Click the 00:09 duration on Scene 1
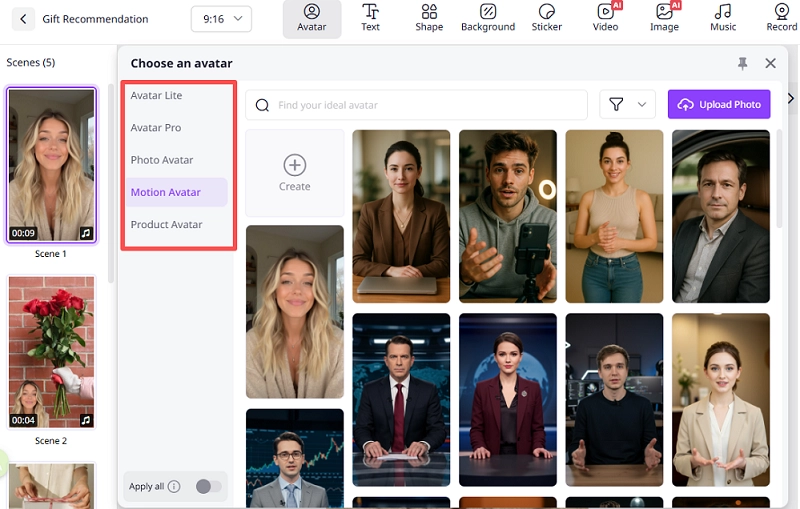 tap(23, 233)
